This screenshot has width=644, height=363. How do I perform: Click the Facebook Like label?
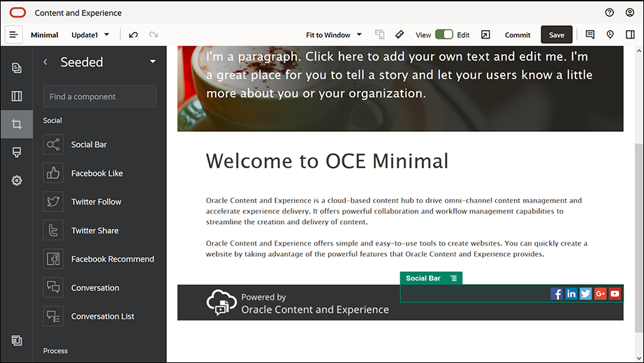[97, 173]
